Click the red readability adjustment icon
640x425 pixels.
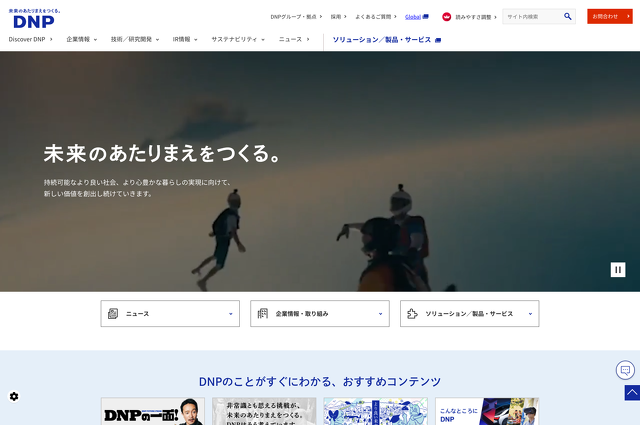point(447,17)
